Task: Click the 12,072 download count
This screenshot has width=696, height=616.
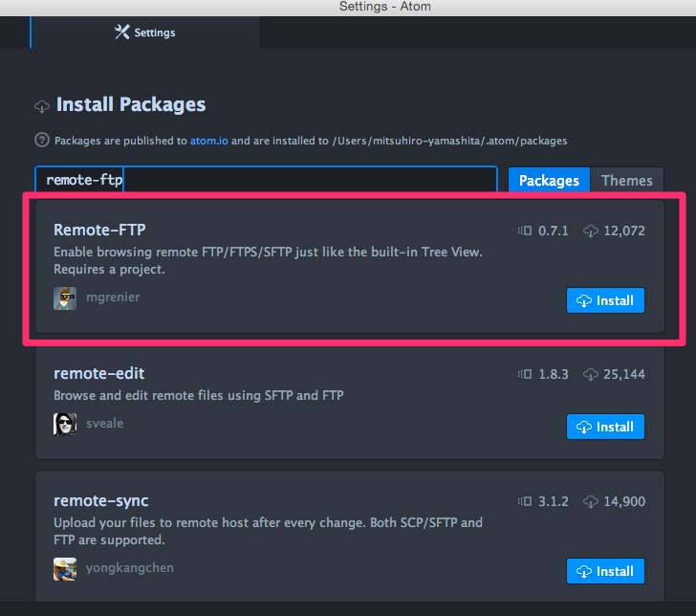Action: pyautogui.click(x=624, y=231)
